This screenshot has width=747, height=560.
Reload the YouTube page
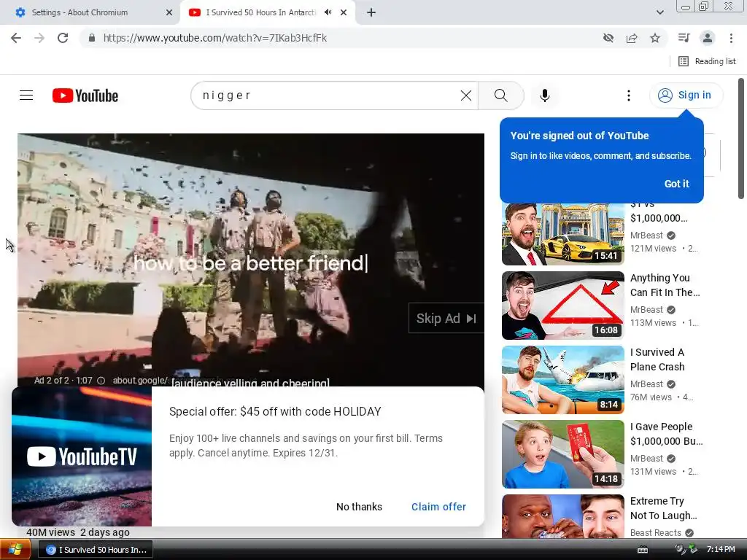pyautogui.click(x=63, y=38)
